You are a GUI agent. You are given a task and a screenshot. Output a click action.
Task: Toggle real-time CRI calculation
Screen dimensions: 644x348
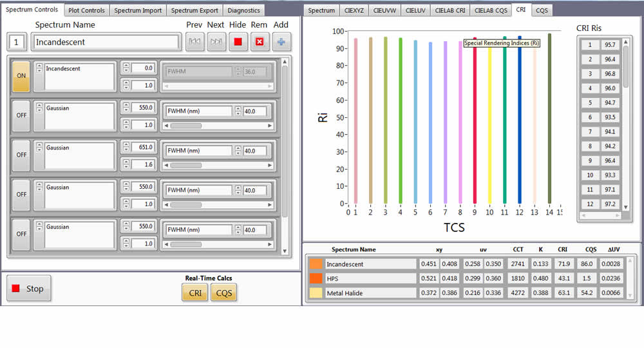tap(195, 293)
